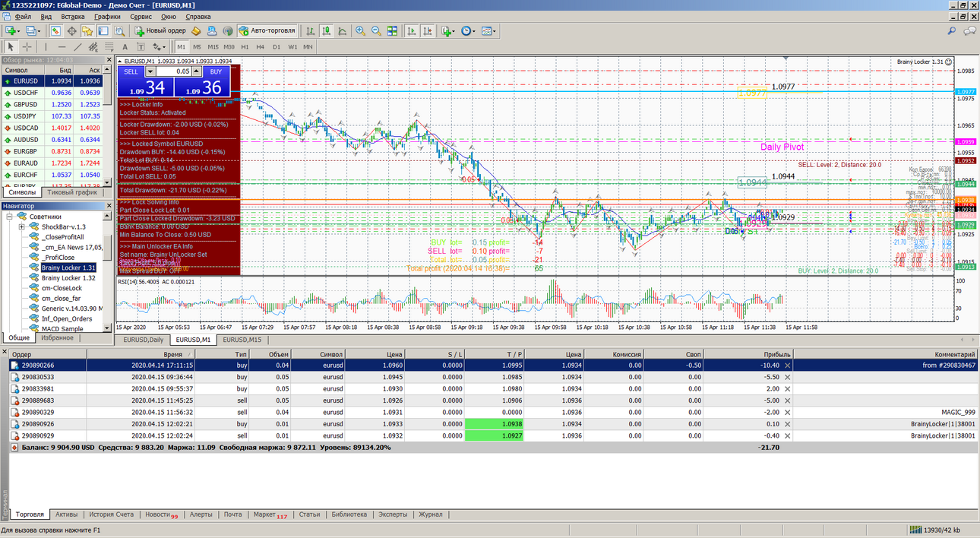Click the Новый ордер button
The height and width of the screenshot is (538, 980).
160,31
